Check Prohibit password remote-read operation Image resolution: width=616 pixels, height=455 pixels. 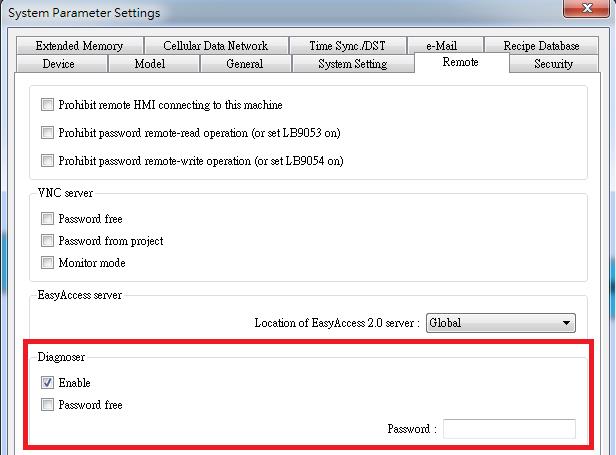click(47, 132)
